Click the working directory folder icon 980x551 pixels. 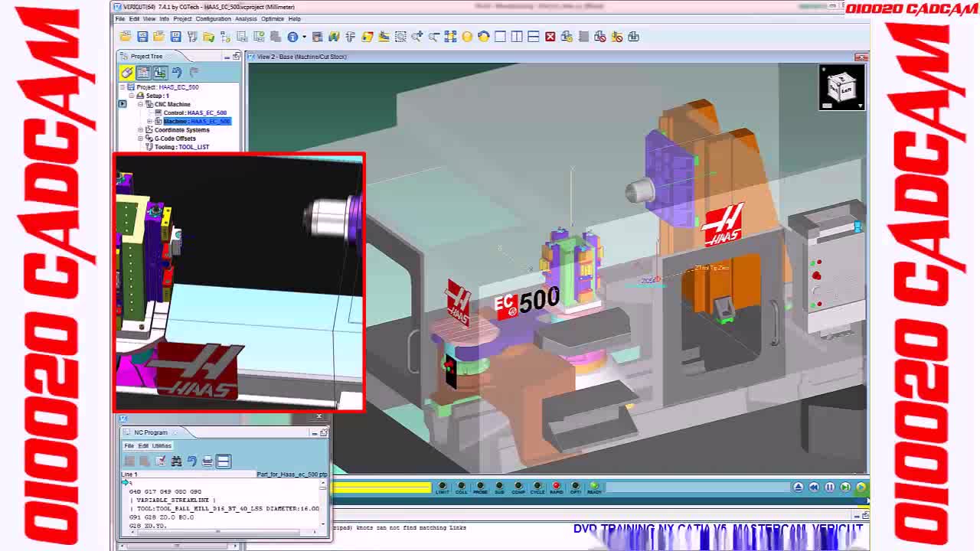point(208,37)
